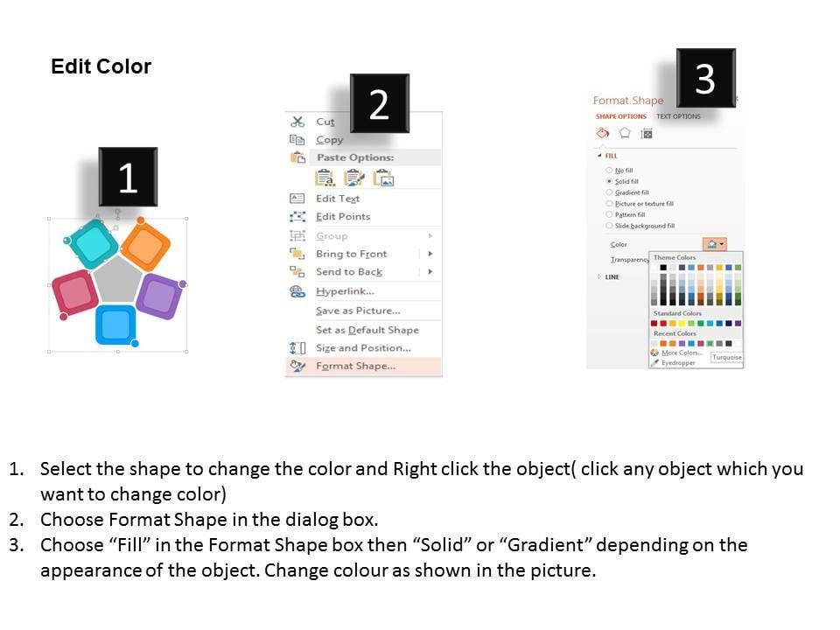Select the gray pentagon shape in the diagram
The width and height of the screenshot is (840, 630).
point(117,280)
